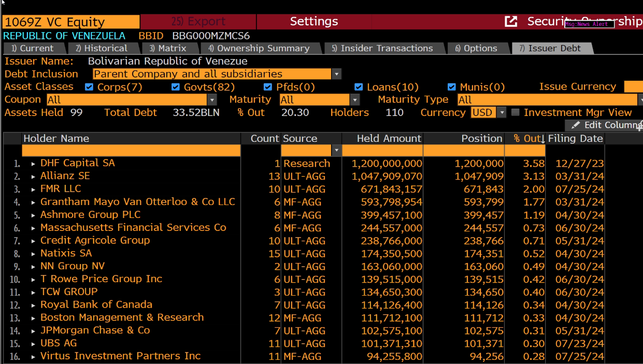Image resolution: width=643 pixels, height=364 pixels.
Task: Expand the Virtus Investment Partners row
Action: 34,356
